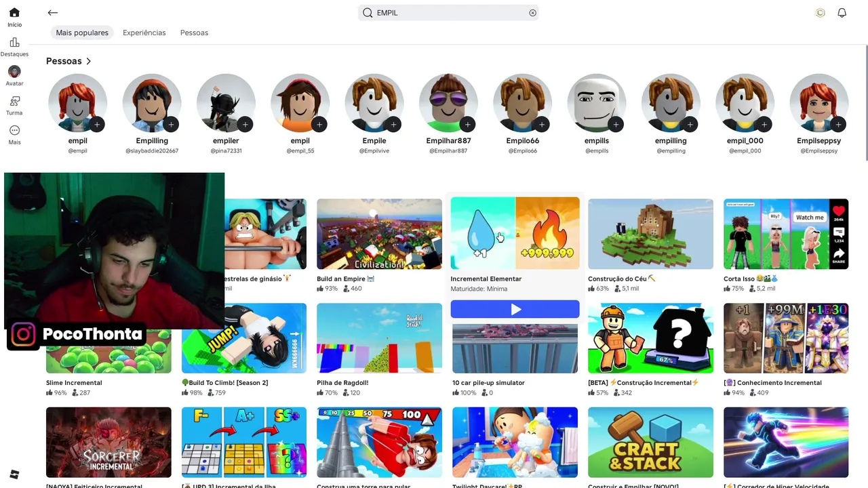The image size is (868, 488).
Task: Switch to the Experiências tab
Action: pyautogui.click(x=144, y=33)
